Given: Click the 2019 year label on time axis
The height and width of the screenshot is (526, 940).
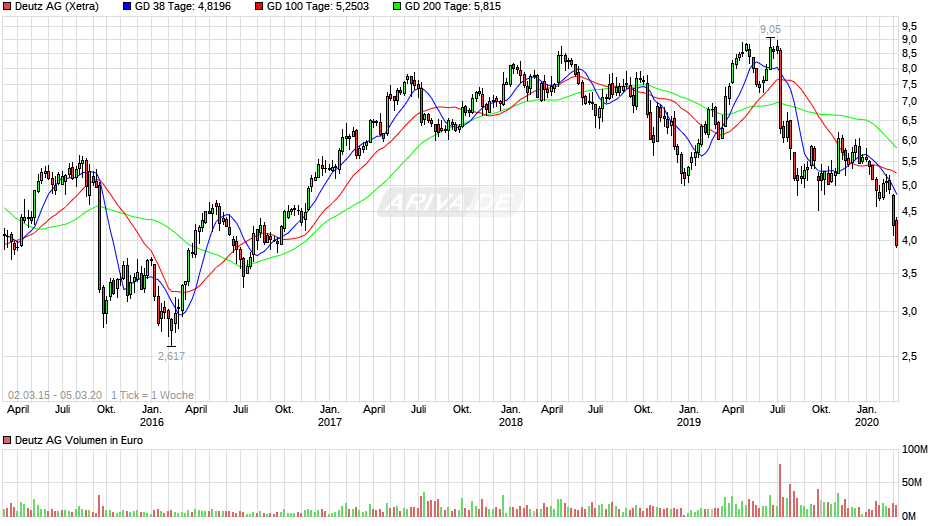Looking at the screenshot, I should 689,422.
